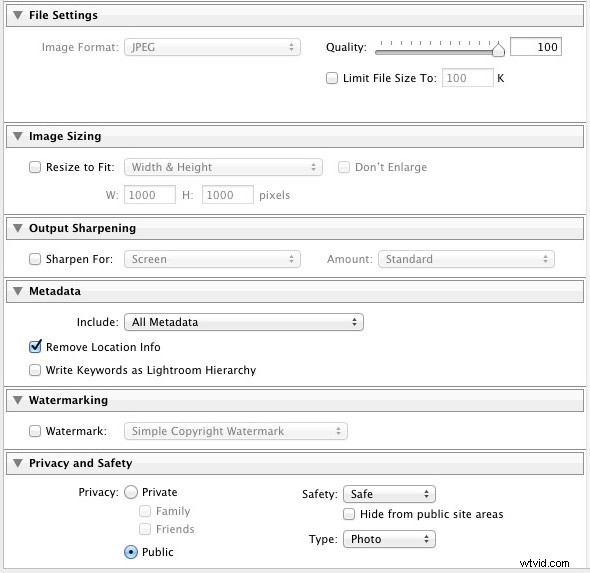
Task: Toggle the Friends checkbox
Action: click(x=145, y=529)
